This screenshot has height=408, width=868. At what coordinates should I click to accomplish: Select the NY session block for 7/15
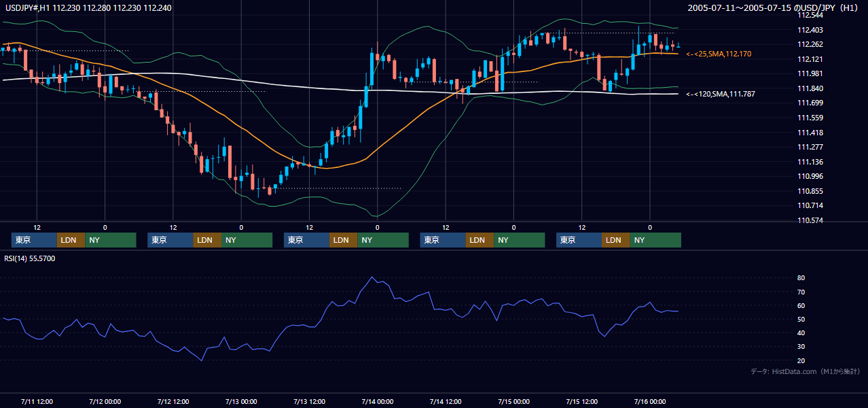click(655, 240)
